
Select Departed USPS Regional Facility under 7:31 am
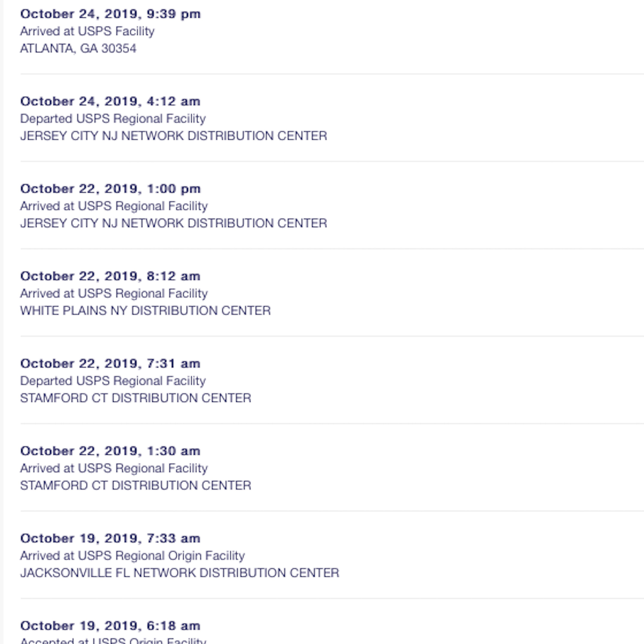pyautogui.click(x=113, y=381)
